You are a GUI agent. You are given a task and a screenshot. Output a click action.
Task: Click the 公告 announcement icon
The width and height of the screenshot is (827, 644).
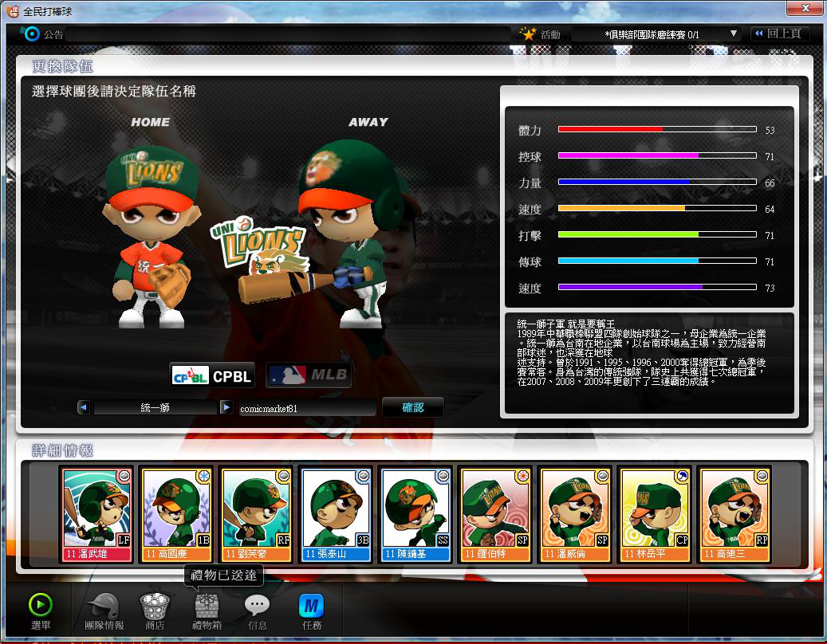(x=32, y=33)
